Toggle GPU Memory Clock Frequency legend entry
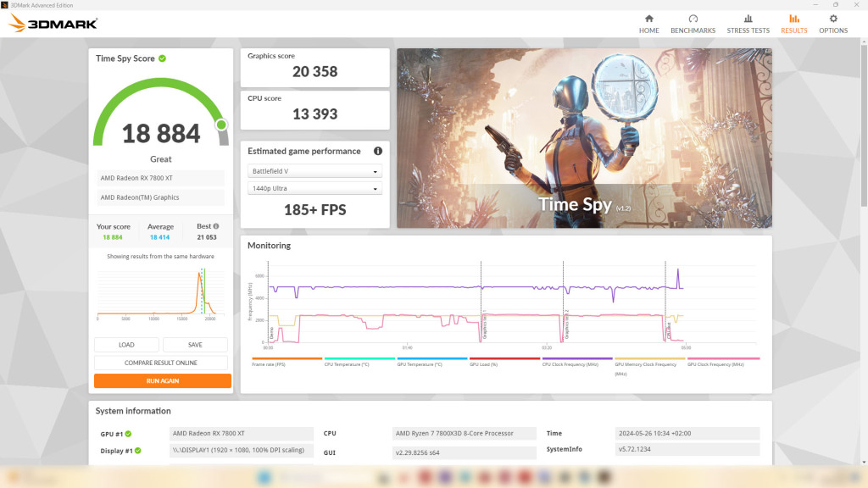Image resolution: width=868 pixels, height=488 pixels. pyautogui.click(x=649, y=366)
